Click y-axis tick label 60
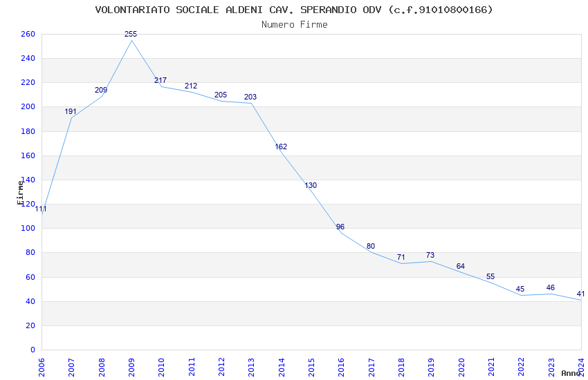Viewport: 588px width, 380px height. coord(30,278)
